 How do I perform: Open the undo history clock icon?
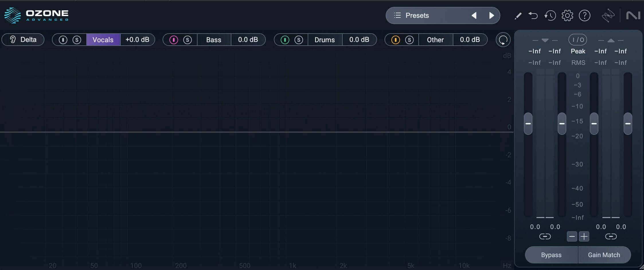550,15
